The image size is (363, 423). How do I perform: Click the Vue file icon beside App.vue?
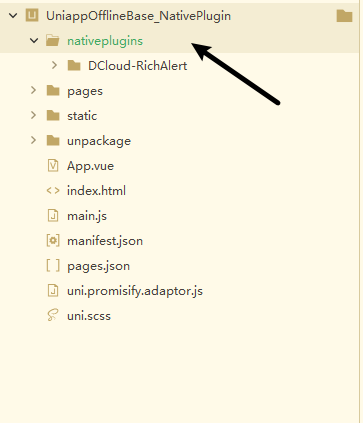coord(53,166)
